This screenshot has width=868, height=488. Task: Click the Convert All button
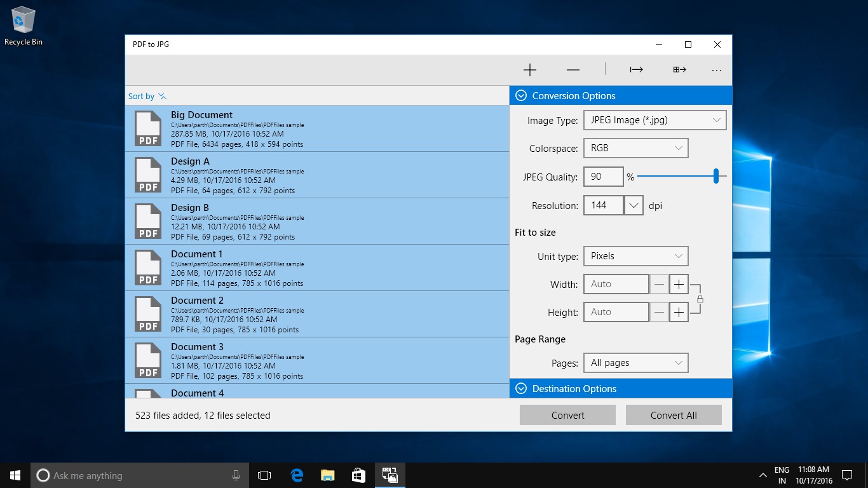pyautogui.click(x=674, y=415)
